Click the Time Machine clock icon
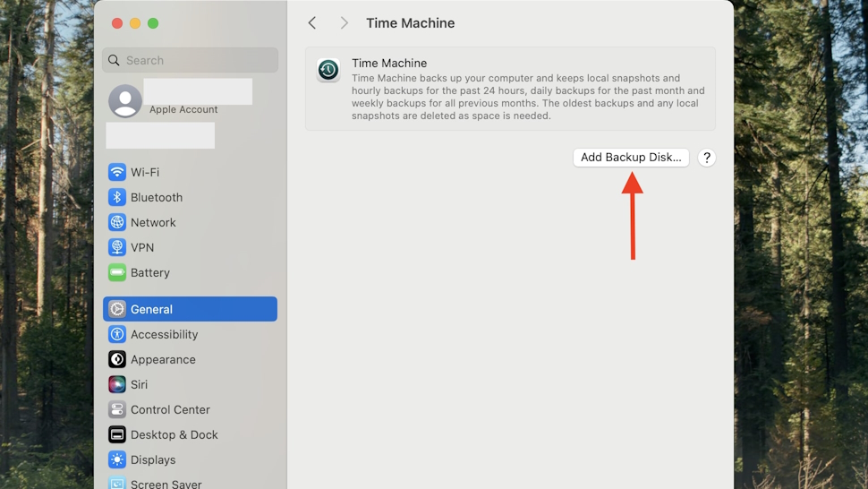Screen dimensions: 868x489 (328, 71)
